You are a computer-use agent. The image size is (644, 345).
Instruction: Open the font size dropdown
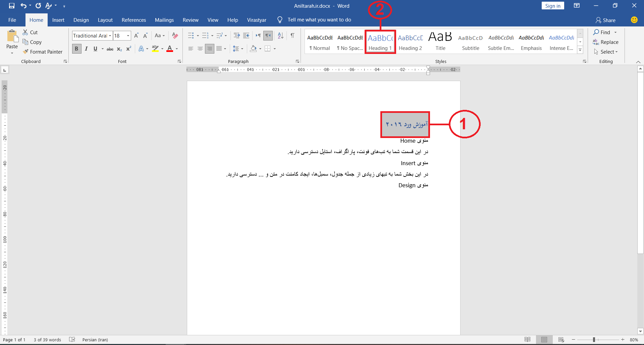click(128, 36)
